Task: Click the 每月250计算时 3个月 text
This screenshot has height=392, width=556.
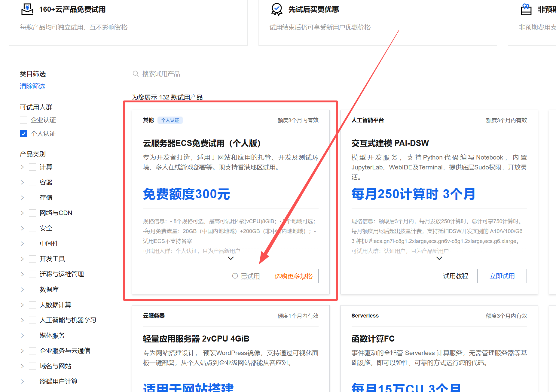Action: (x=413, y=194)
